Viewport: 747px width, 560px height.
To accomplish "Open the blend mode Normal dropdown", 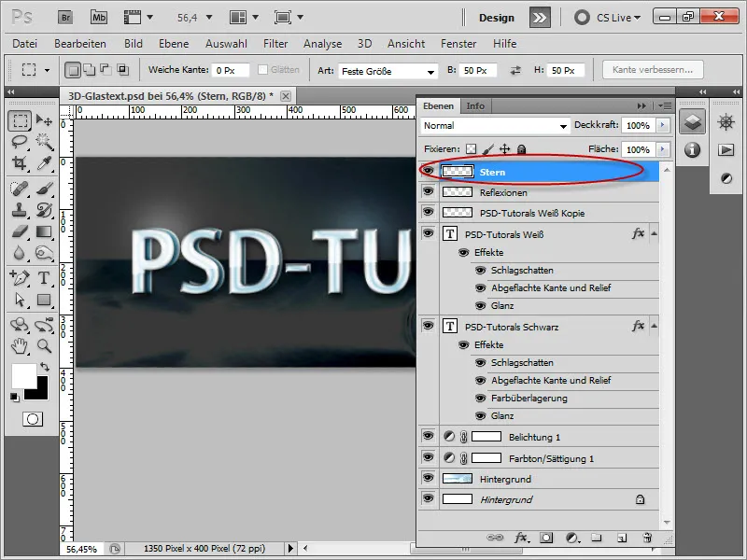I will (x=495, y=126).
